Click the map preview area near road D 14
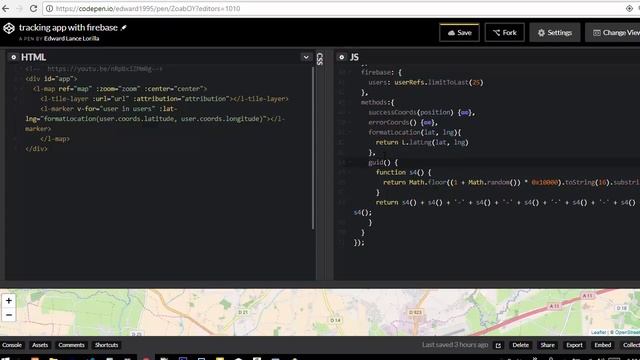The height and width of the screenshot is (360, 640). point(335,320)
